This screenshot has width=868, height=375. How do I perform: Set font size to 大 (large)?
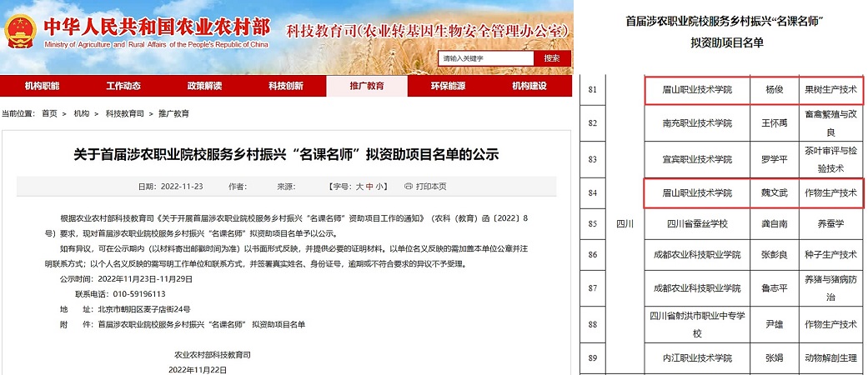359,187
